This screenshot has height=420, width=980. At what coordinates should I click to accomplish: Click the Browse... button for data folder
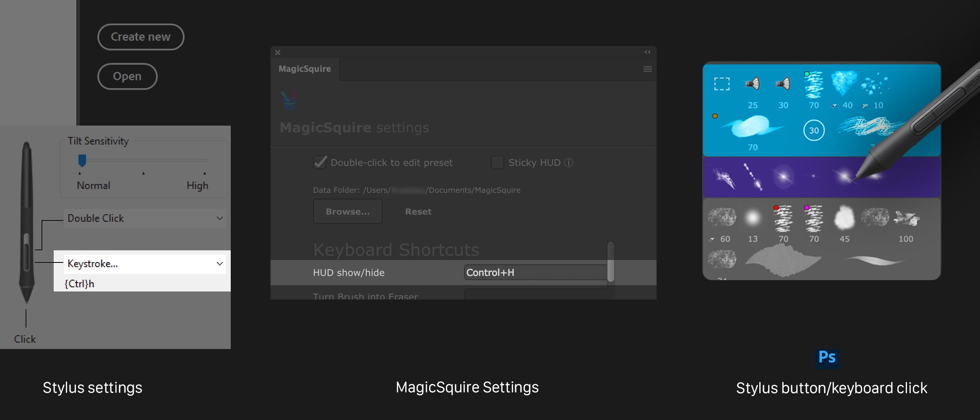[348, 212]
